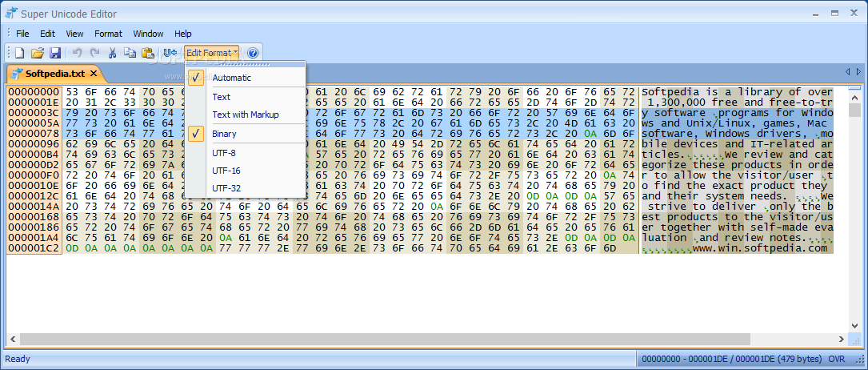The width and height of the screenshot is (868, 370).
Task: Click the tear-off grip atop the dropdown
Action: [246, 64]
